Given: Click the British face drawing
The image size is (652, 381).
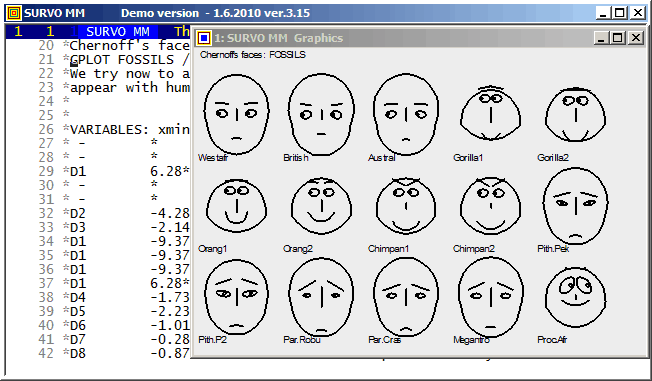Looking at the screenshot, I should pyautogui.click(x=321, y=114).
